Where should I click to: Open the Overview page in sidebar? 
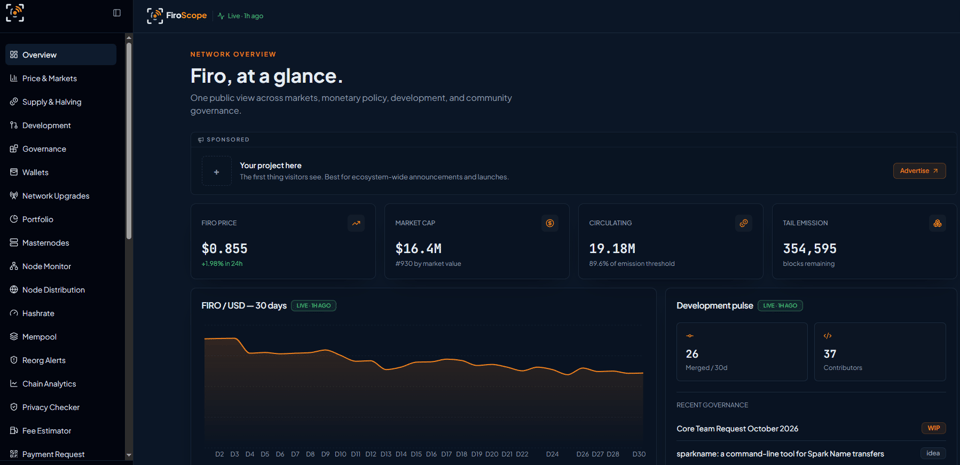(61, 54)
